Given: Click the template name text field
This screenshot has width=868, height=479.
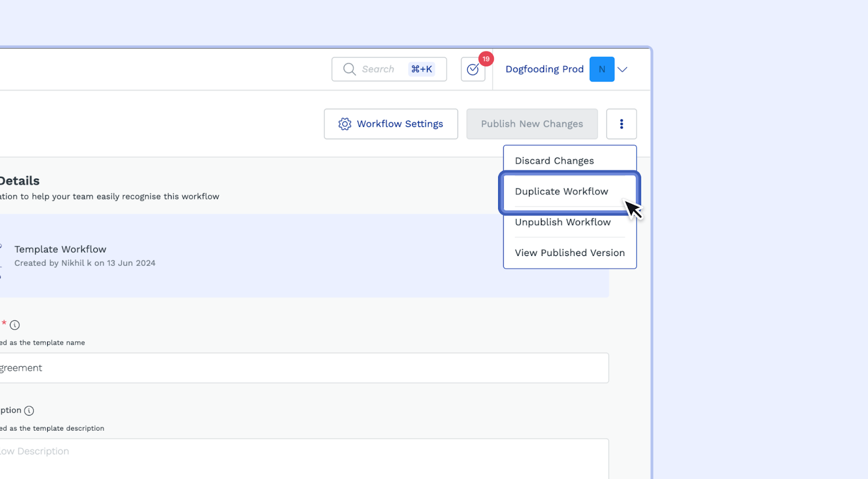Looking at the screenshot, I should [304, 368].
